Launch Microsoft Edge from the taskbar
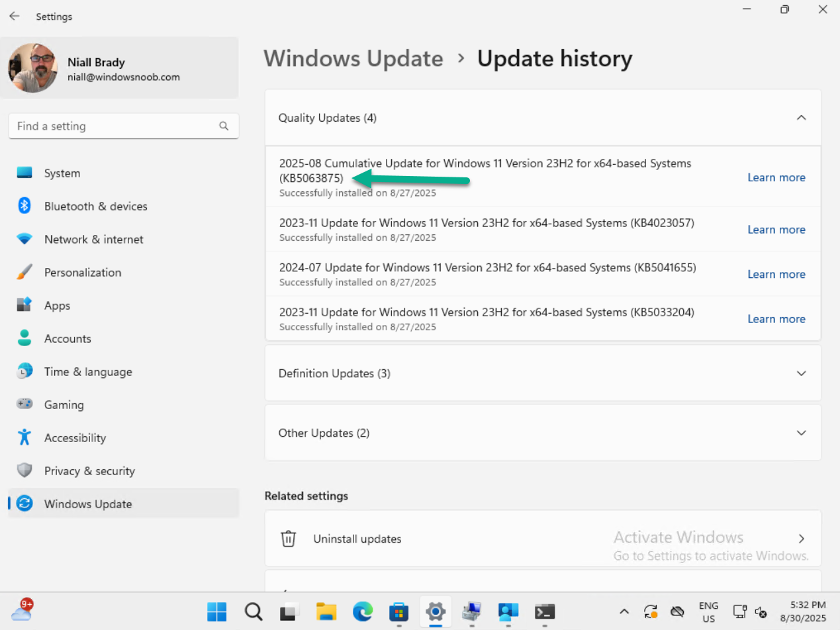 point(362,611)
